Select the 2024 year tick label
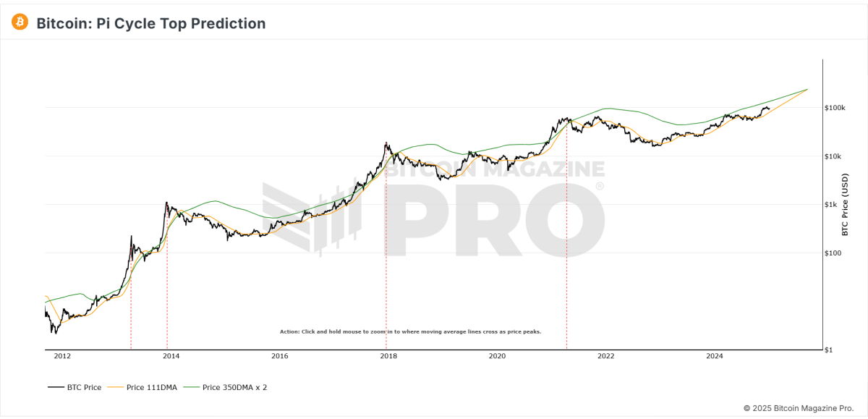This screenshot has width=868, height=419. (714, 356)
